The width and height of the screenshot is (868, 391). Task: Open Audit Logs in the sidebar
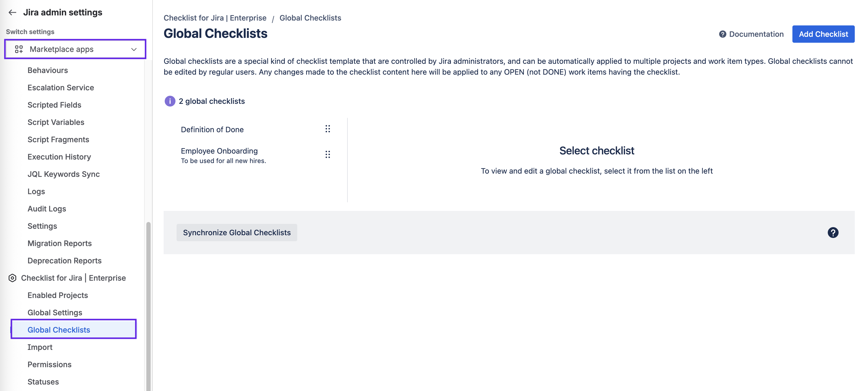(47, 209)
